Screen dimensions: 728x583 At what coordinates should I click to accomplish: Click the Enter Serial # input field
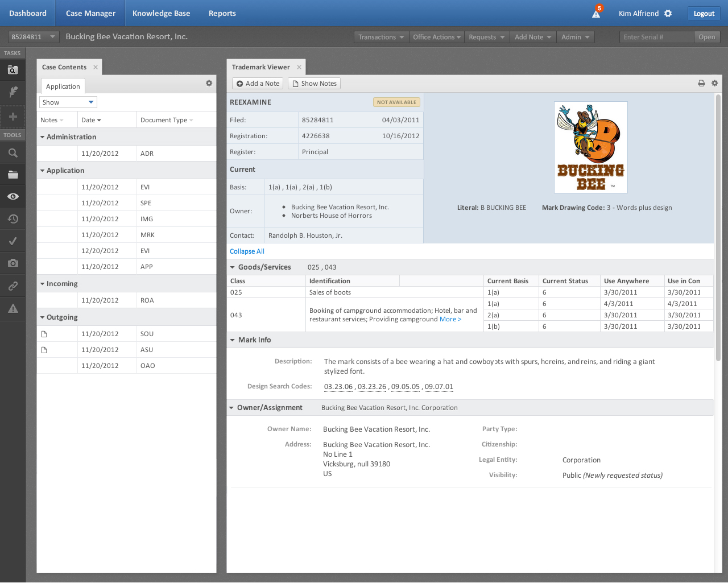click(656, 37)
